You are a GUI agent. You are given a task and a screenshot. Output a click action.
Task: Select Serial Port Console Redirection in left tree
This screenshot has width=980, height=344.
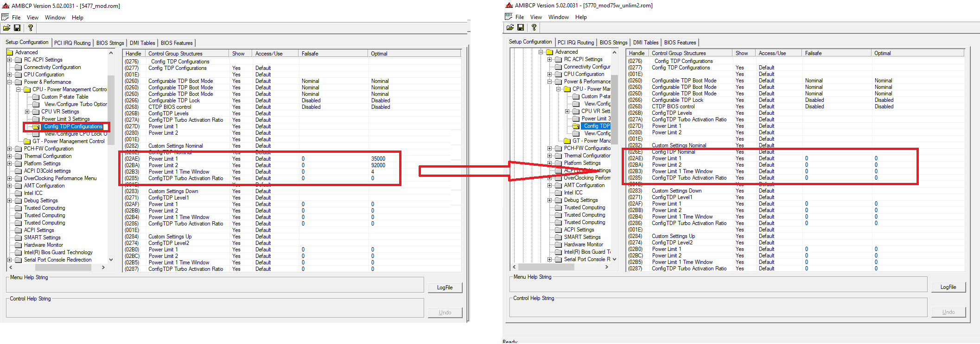[57, 260]
